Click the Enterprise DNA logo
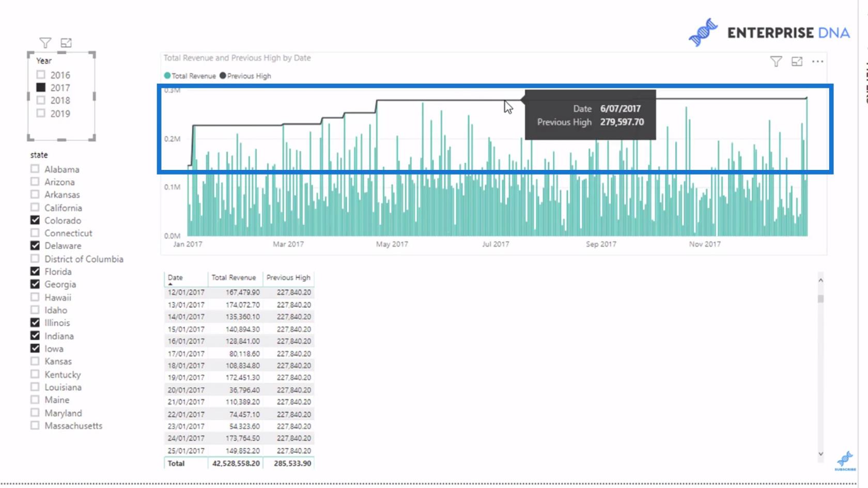The height and width of the screenshot is (488, 868). click(769, 33)
